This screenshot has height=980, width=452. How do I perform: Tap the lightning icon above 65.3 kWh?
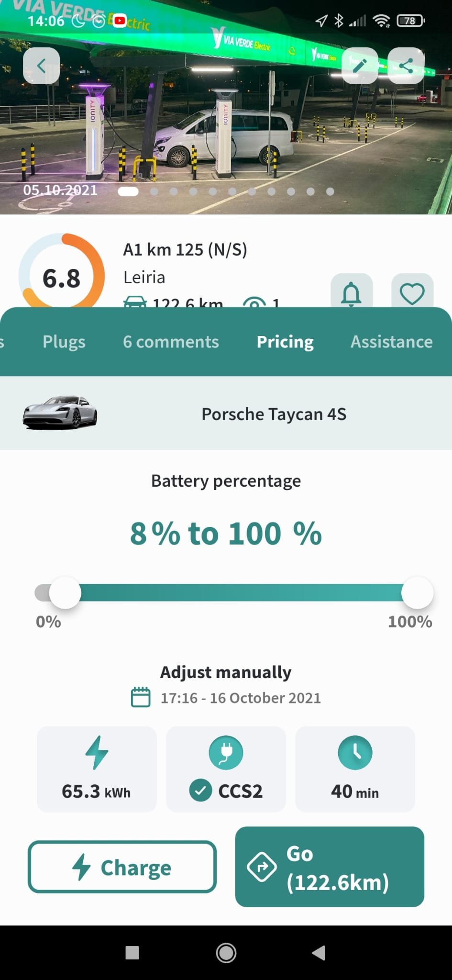pyautogui.click(x=97, y=753)
